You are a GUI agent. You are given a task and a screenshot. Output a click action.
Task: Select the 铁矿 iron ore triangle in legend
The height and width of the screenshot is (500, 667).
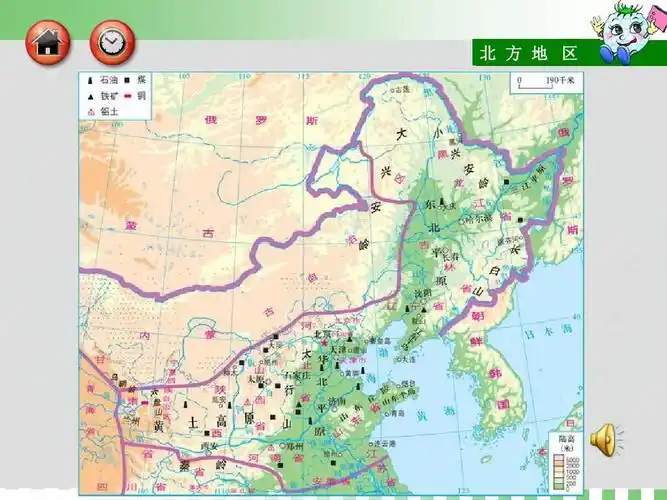tap(90, 97)
